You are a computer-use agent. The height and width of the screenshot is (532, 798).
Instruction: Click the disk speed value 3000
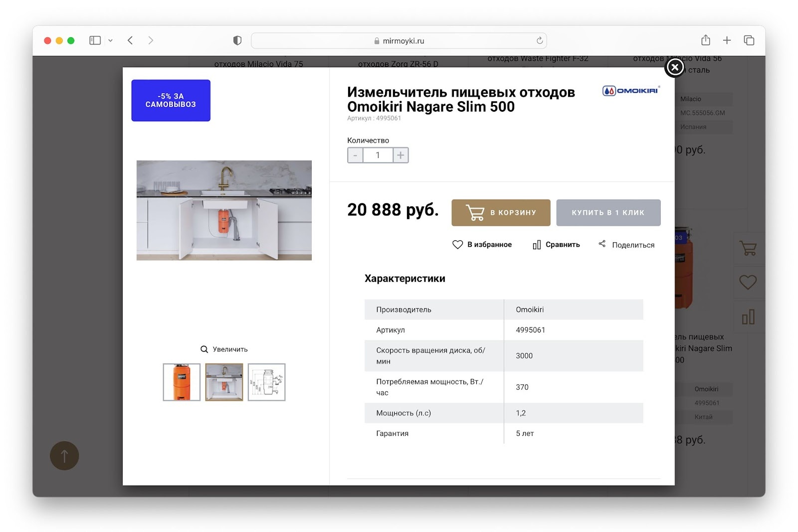pos(524,355)
